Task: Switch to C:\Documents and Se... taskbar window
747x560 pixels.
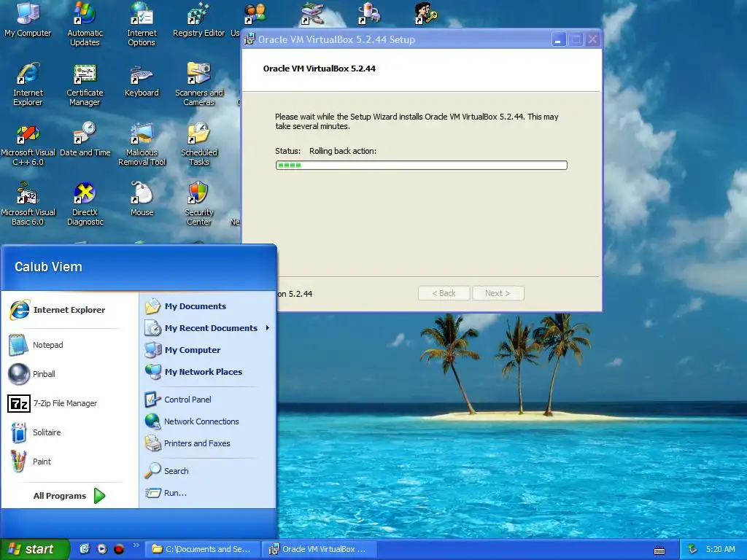Action: (203, 549)
